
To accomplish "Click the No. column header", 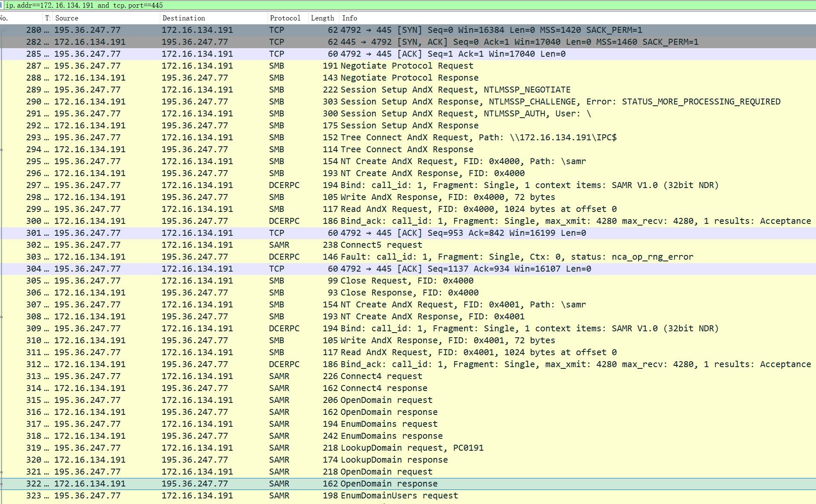I will (x=21, y=18).
